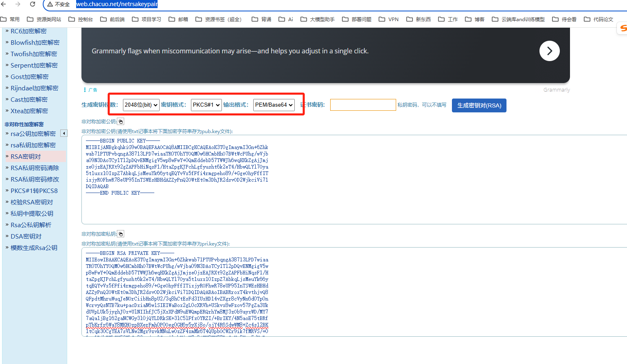Open the 2048位(bit) key size dropdown
This screenshot has width=627, height=364.
(141, 105)
